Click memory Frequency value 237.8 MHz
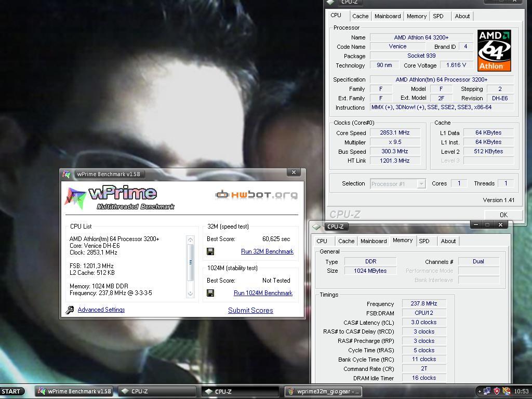532x399 pixels. pyautogui.click(x=424, y=303)
